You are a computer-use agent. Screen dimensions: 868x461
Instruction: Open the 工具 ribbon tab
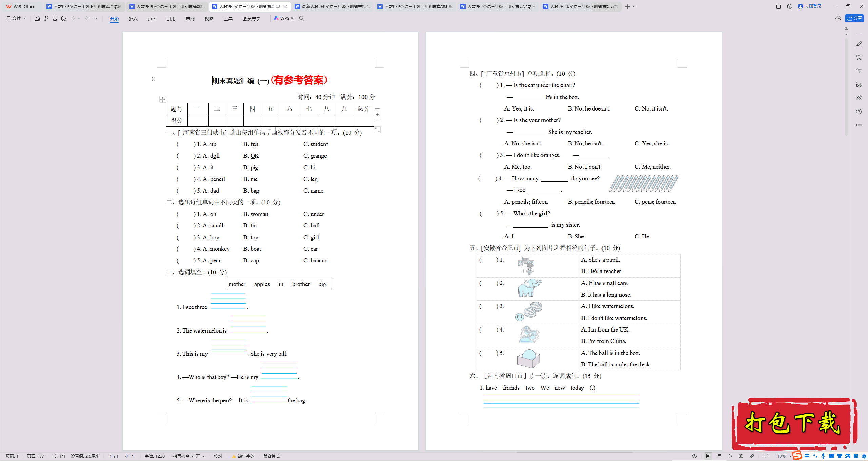(x=228, y=19)
